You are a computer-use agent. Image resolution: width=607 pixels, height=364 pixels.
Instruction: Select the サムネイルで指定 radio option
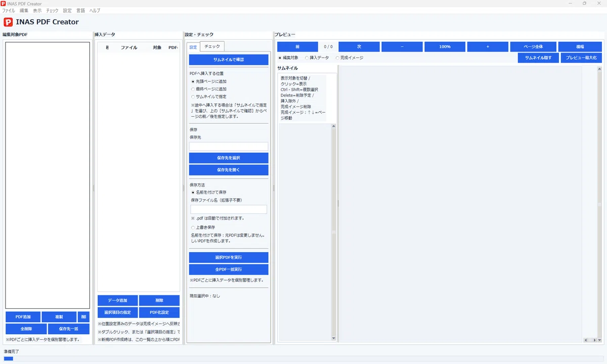pyautogui.click(x=193, y=96)
